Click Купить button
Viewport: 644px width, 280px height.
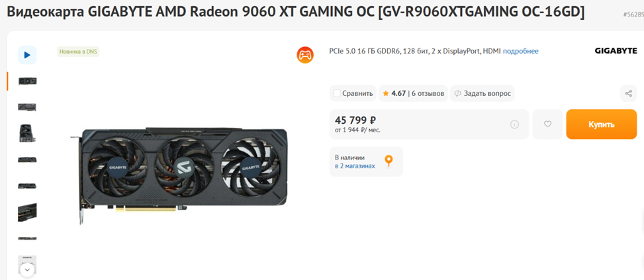[601, 124]
